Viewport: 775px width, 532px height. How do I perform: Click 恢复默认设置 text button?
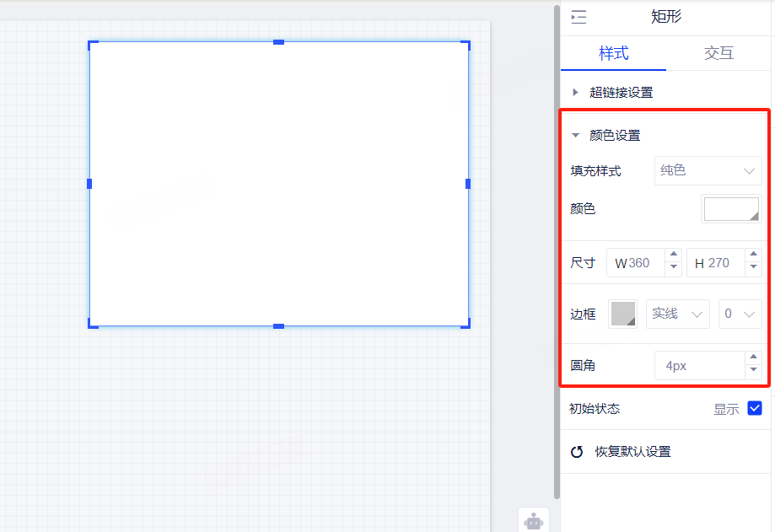click(632, 452)
